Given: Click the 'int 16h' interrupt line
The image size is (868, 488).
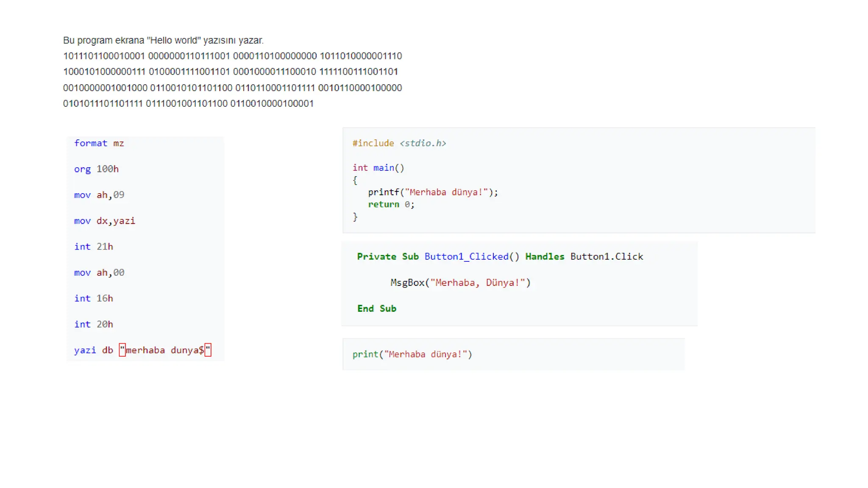Looking at the screenshot, I should tap(93, 298).
